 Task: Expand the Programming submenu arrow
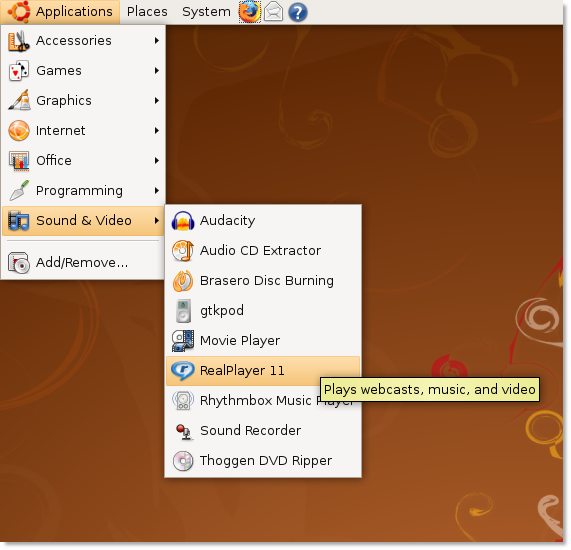[x=157, y=190]
